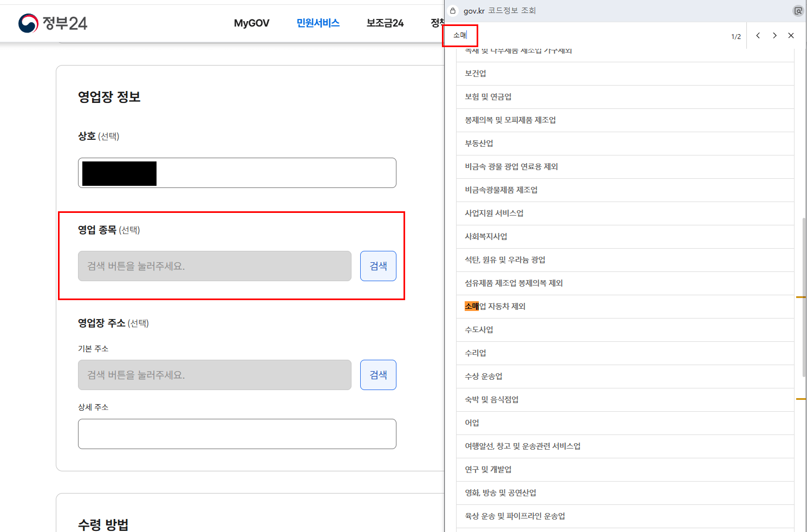Open the MyGOV menu
The height and width of the screenshot is (532, 807).
[251, 23]
